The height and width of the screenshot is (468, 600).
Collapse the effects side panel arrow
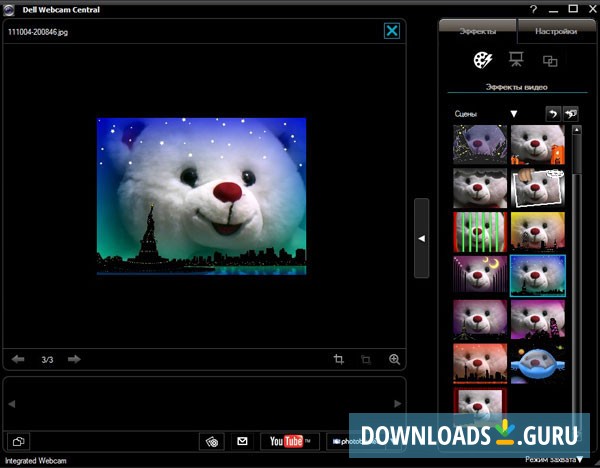421,238
